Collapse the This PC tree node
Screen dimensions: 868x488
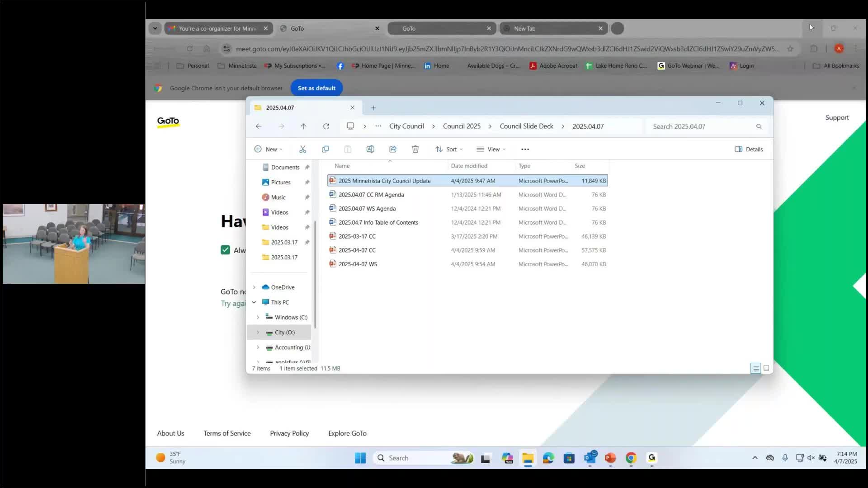tap(254, 302)
